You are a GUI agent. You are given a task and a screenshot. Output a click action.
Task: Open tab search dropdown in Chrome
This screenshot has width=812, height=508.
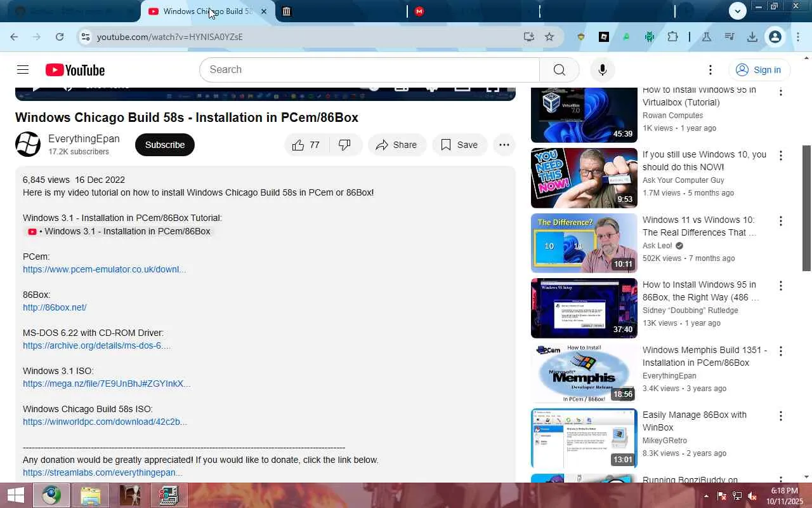pyautogui.click(x=737, y=11)
